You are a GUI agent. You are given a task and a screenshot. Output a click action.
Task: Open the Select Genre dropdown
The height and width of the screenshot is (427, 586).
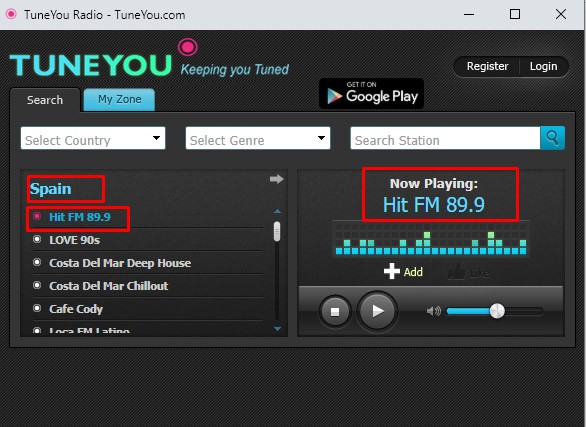pyautogui.click(x=258, y=138)
